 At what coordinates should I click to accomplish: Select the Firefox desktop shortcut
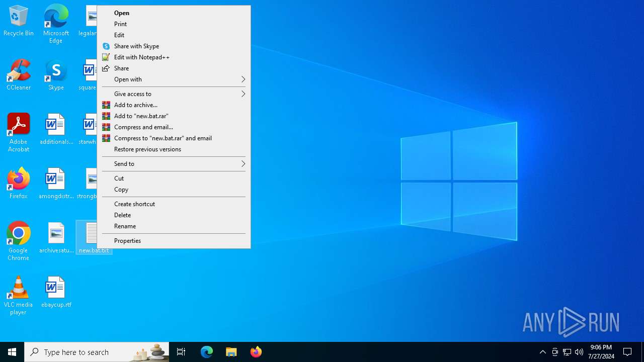pos(19,184)
